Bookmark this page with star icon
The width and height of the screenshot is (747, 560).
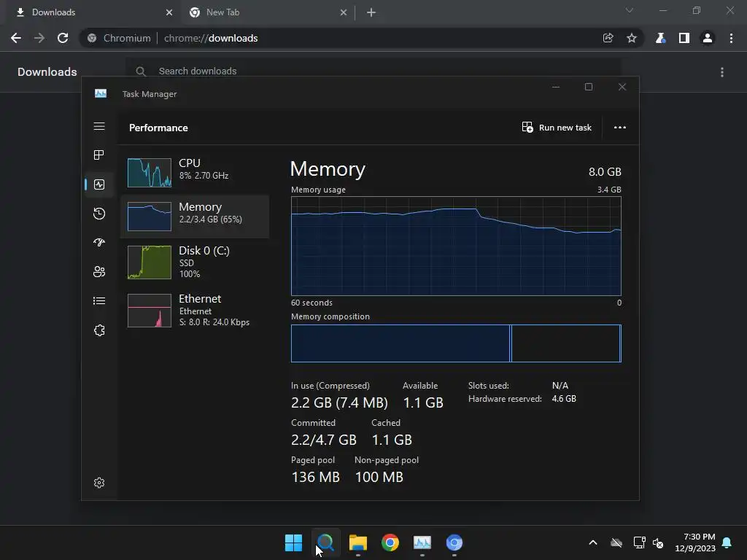(x=631, y=38)
